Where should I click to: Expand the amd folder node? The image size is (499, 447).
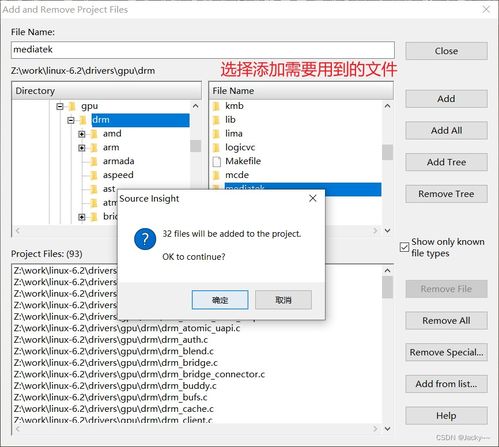tap(82, 134)
